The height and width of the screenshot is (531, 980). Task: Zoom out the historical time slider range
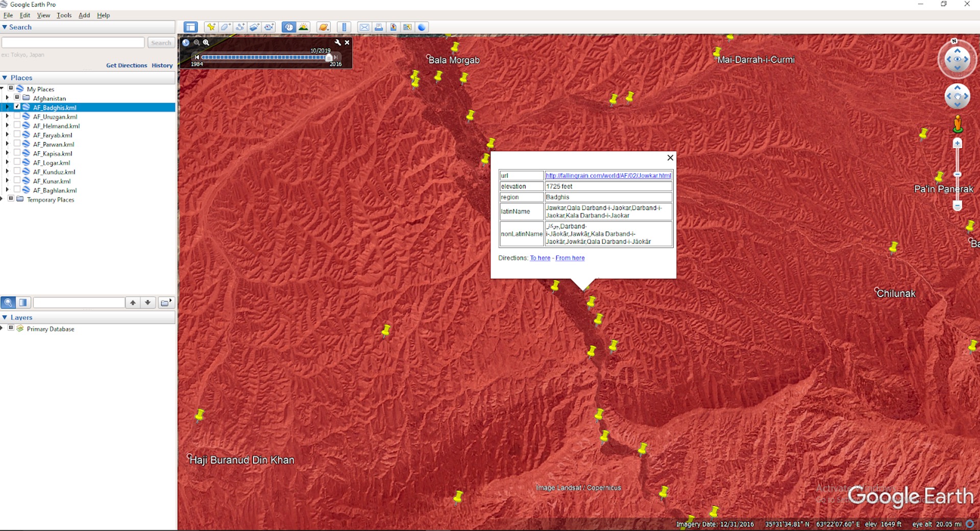(197, 43)
